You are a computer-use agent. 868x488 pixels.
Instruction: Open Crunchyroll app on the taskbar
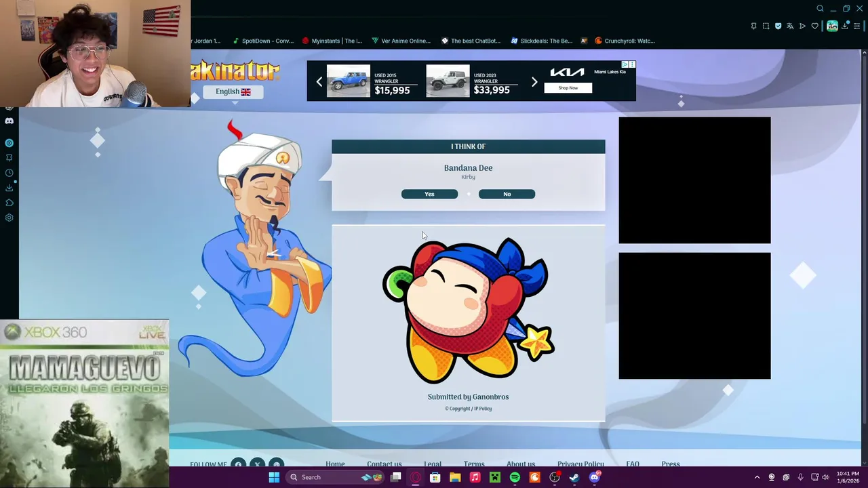tap(534, 477)
